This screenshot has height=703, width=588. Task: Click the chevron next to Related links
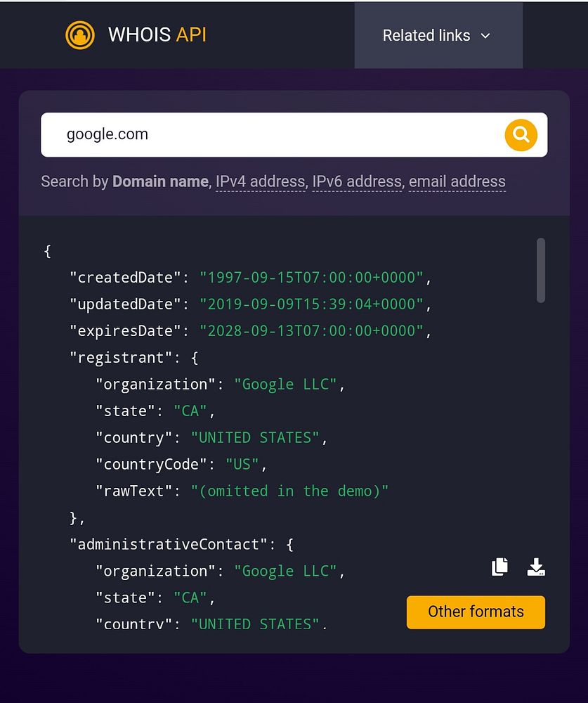pos(485,36)
